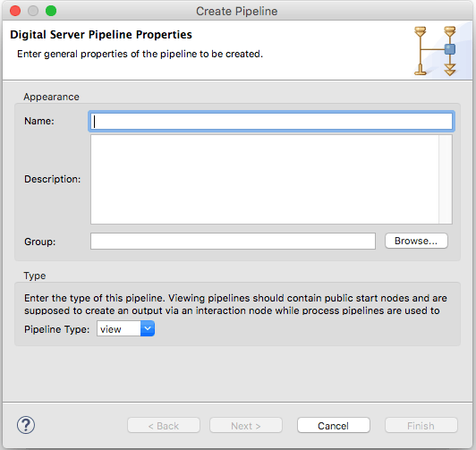Go to previous page with Back button
The image size is (476, 450).
point(164,426)
